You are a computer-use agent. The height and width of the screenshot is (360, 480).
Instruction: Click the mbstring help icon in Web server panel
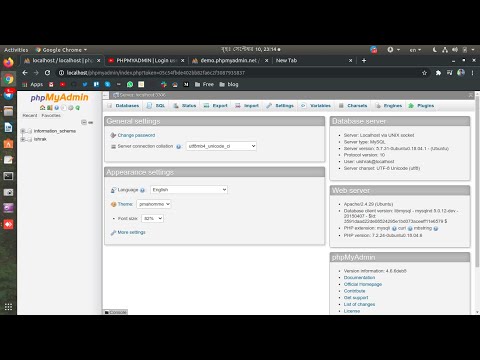click(x=436, y=228)
